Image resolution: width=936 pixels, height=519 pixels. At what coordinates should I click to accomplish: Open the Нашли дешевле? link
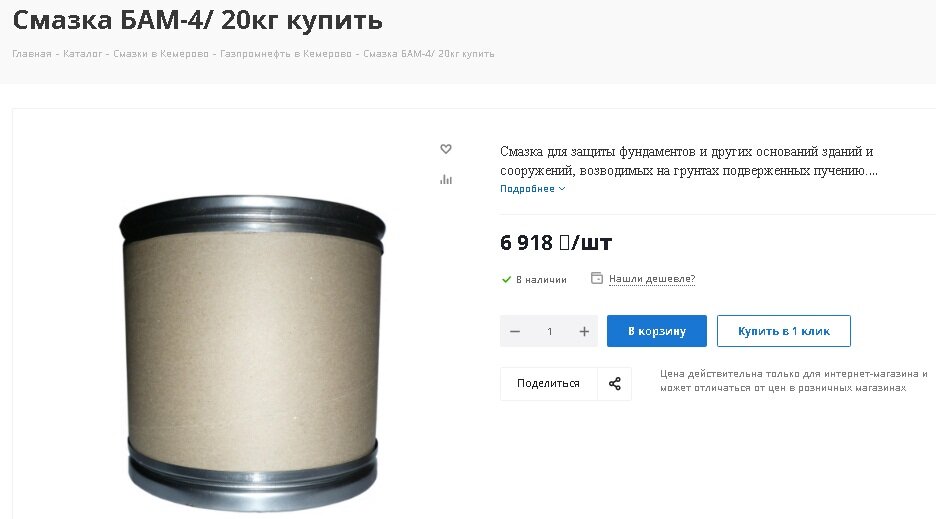[x=652, y=279]
